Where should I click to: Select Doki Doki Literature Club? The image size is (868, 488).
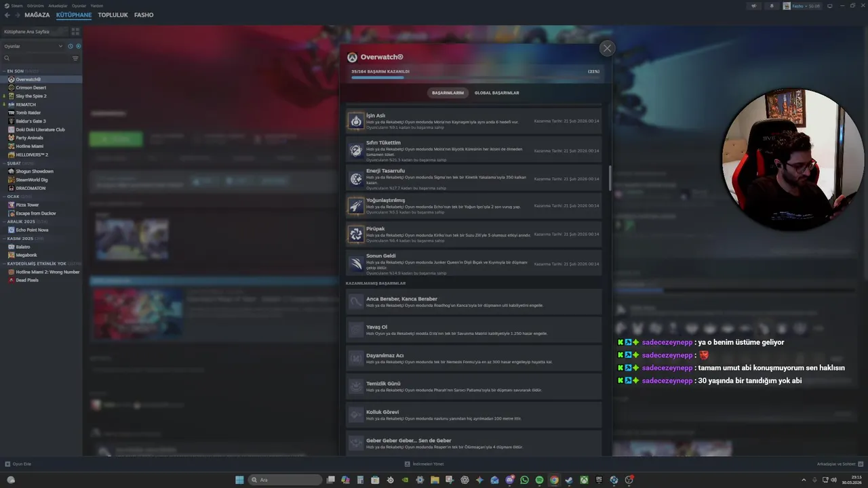point(42,129)
